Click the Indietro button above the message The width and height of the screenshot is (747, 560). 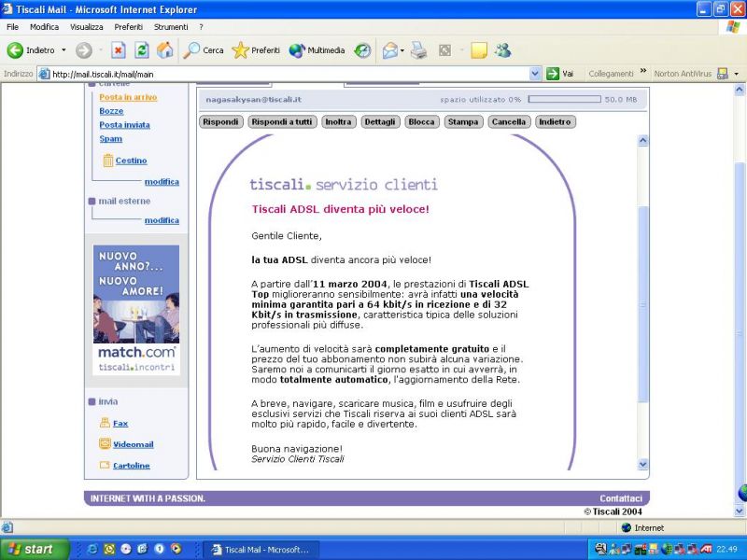tap(555, 122)
